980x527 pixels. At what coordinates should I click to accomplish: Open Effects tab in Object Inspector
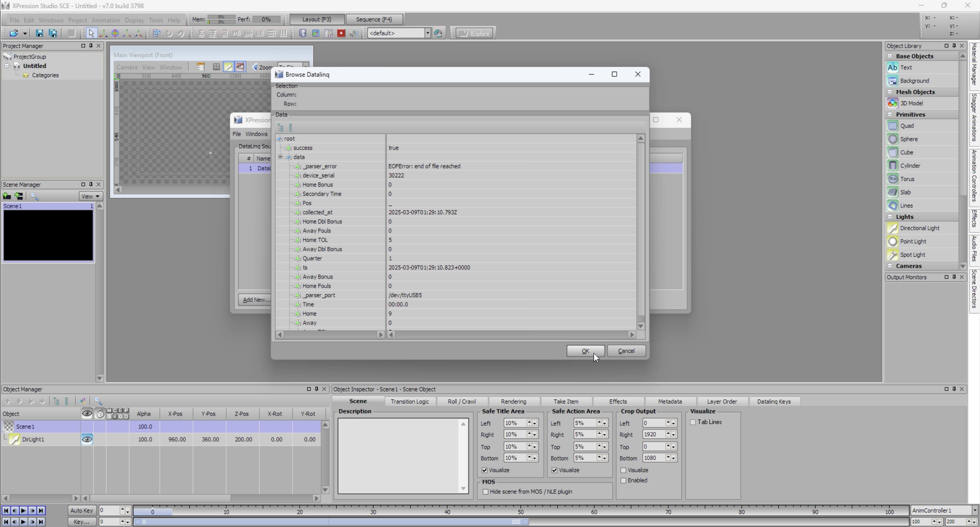(x=618, y=402)
